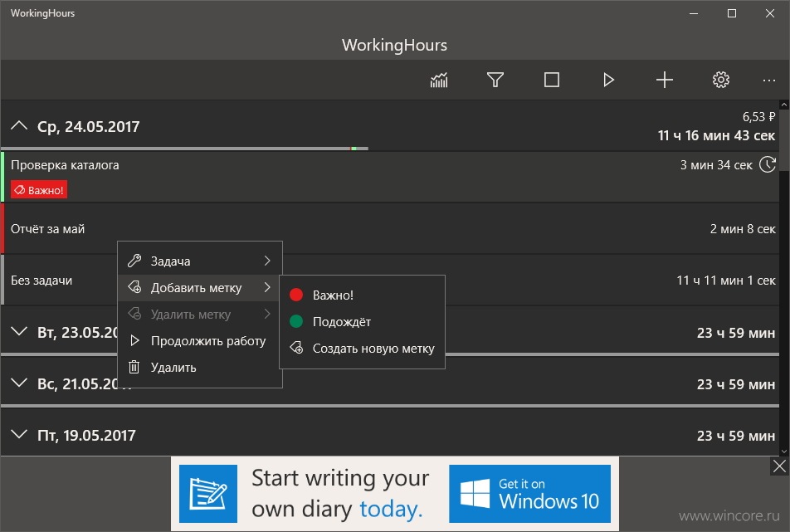790x532 pixels.
Task: Apply the Важно! label
Action: pyautogui.click(x=362, y=295)
